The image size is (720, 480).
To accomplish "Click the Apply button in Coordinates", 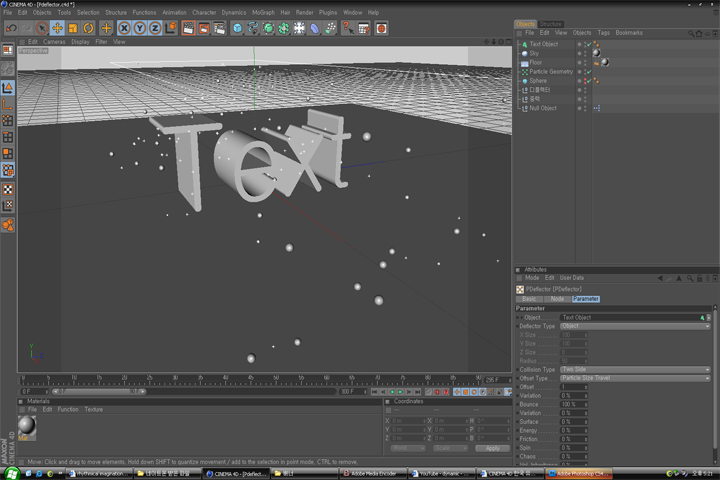I will 493,448.
